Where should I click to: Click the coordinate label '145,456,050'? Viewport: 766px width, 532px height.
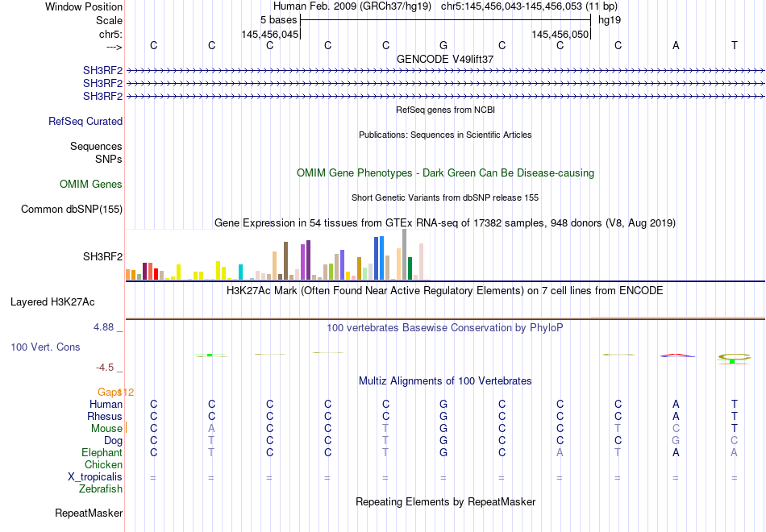tap(560, 34)
